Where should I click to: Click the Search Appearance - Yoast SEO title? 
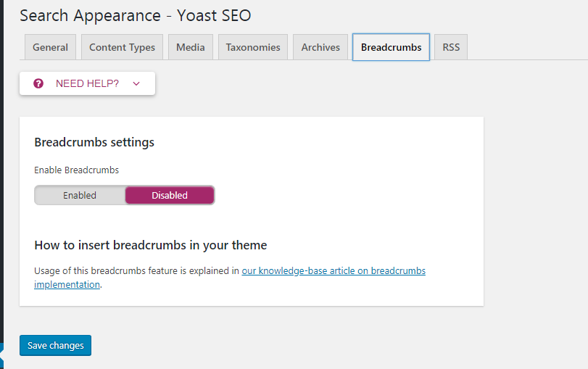[136, 16]
